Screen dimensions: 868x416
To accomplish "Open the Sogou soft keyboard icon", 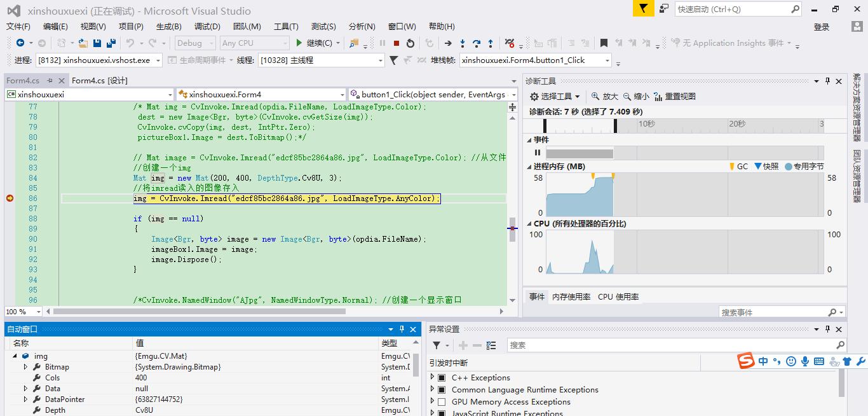I will tap(819, 361).
